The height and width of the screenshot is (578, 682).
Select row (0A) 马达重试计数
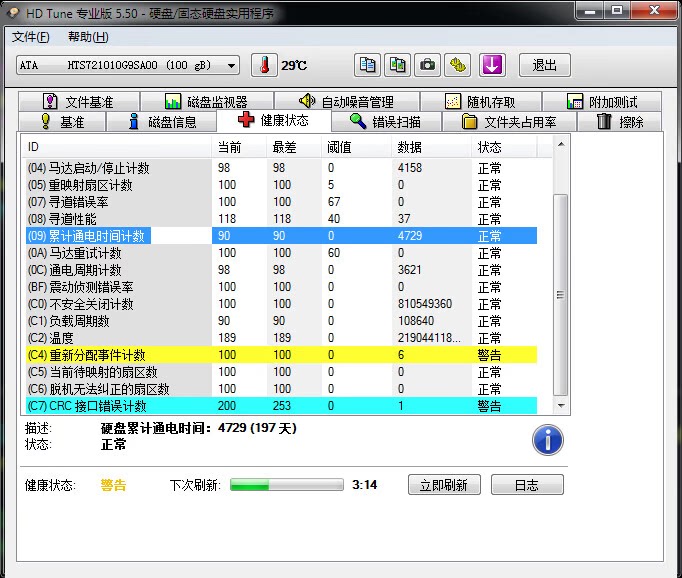pos(281,253)
